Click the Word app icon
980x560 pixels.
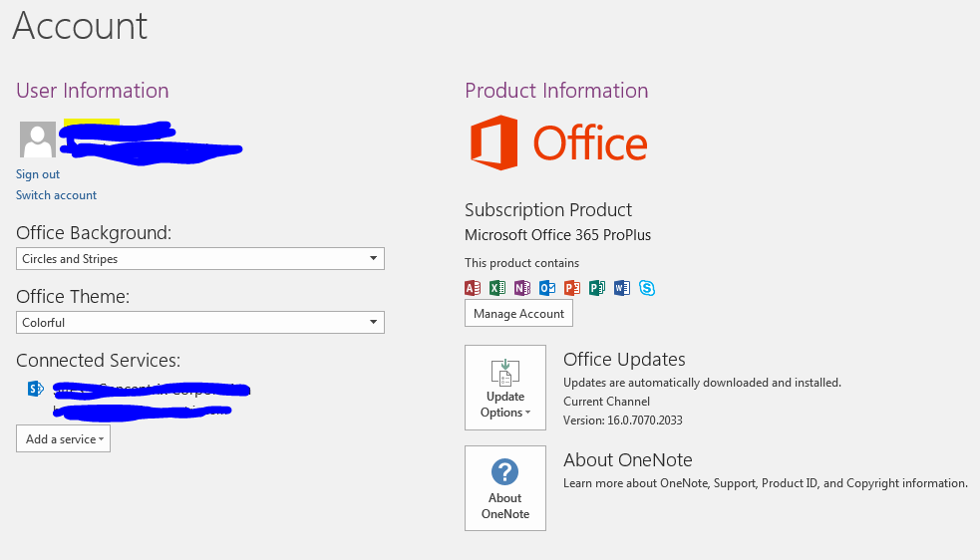[x=622, y=288]
